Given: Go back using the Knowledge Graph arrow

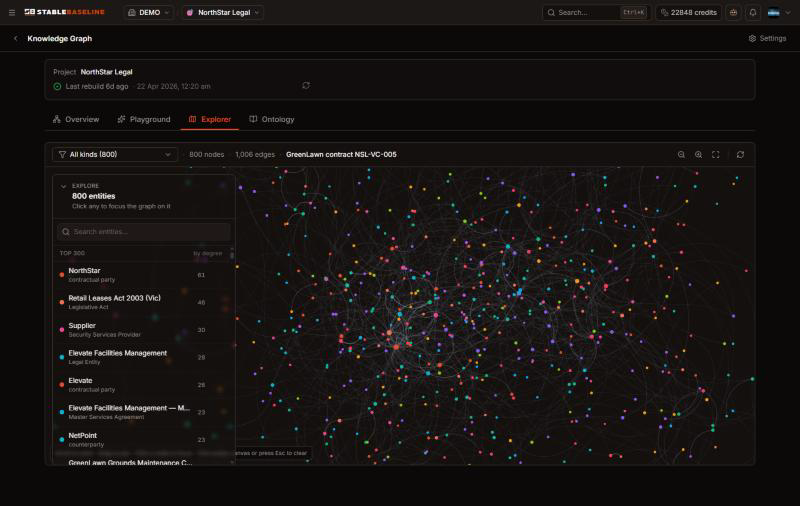Looking at the screenshot, I should 16,39.
